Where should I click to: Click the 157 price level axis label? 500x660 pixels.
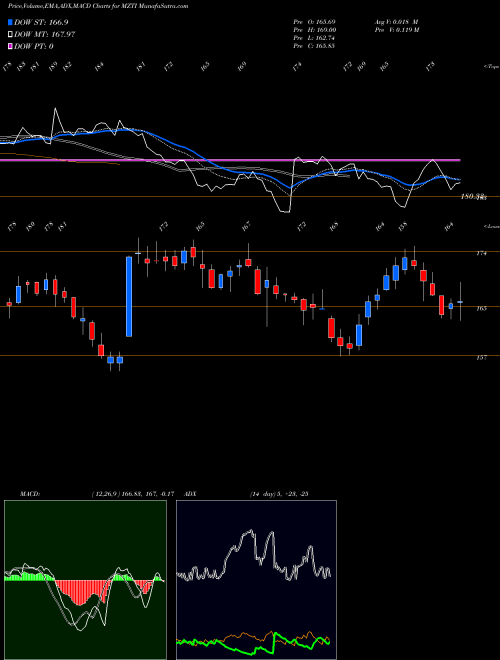(x=482, y=357)
